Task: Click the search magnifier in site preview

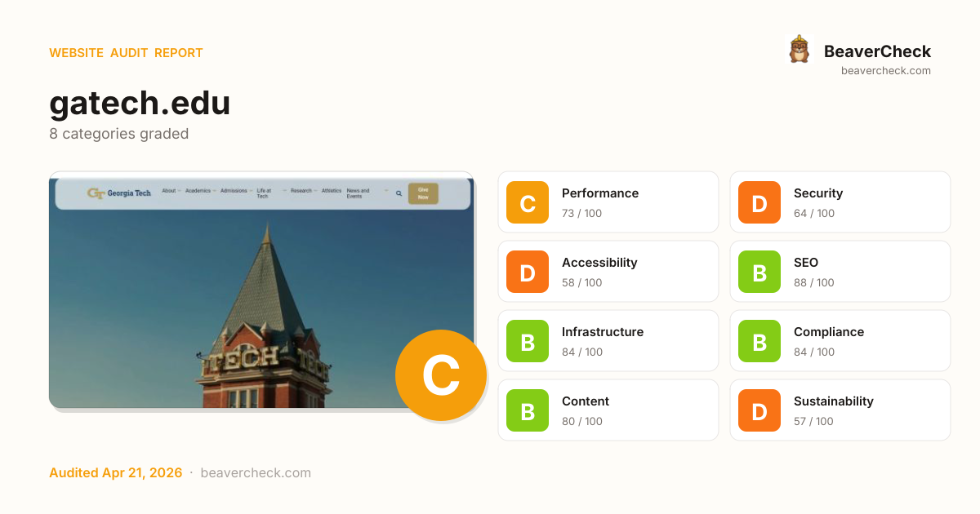Action: click(x=399, y=193)
